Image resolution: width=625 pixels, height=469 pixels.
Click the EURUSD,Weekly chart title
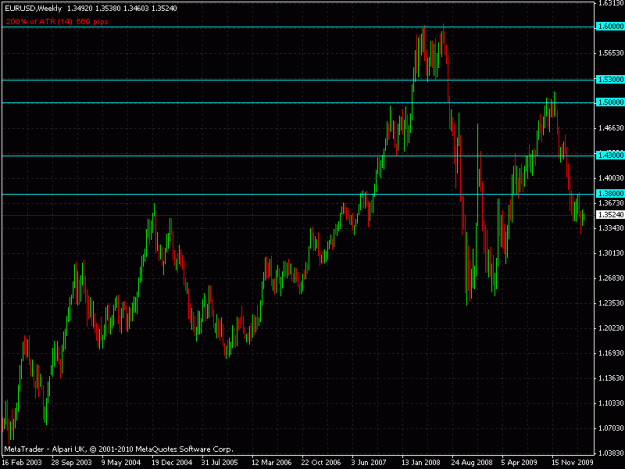pyautogui.click(x=33, y=8)
